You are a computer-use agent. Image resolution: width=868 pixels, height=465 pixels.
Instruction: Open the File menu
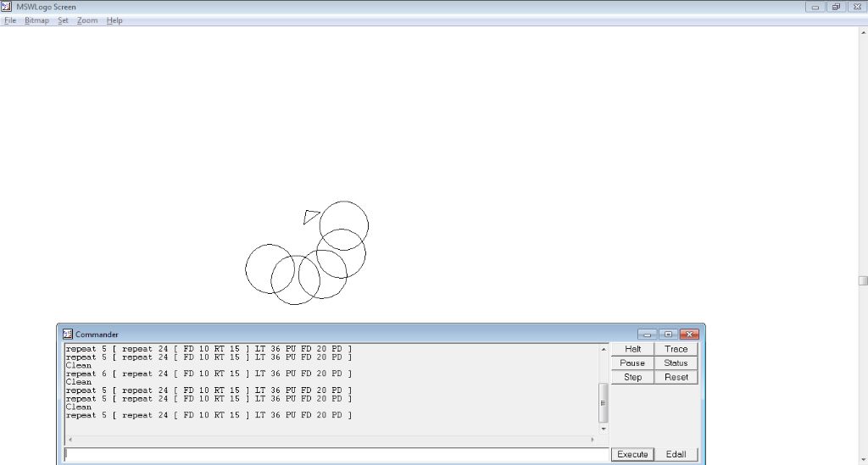(x=10, y=20)
